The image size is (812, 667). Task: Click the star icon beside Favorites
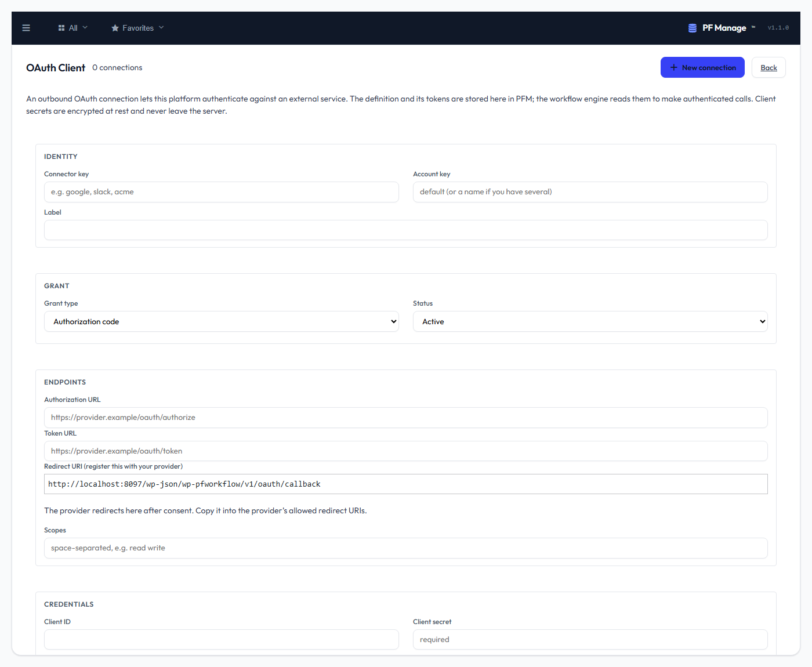coord(115,28)
